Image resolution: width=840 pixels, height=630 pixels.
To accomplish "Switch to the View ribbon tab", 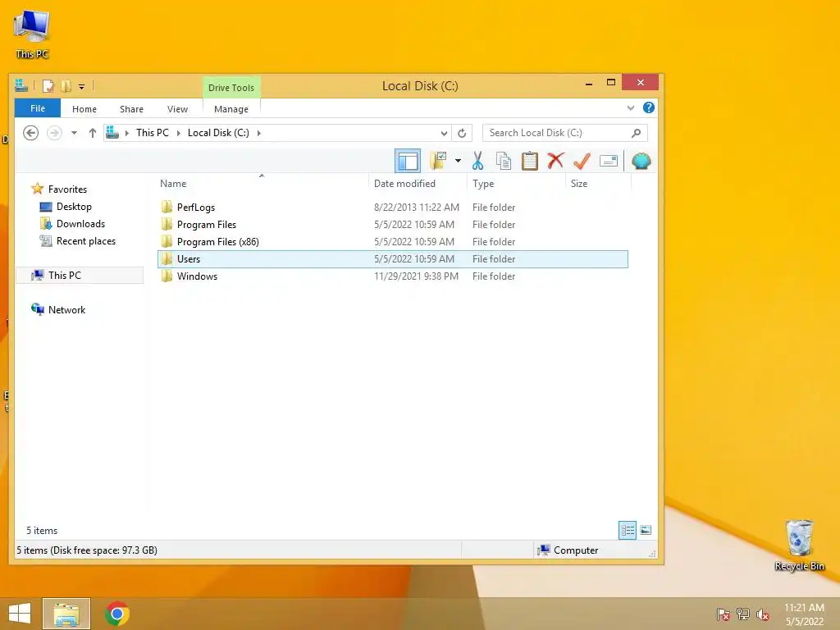I will click(177, 109).
